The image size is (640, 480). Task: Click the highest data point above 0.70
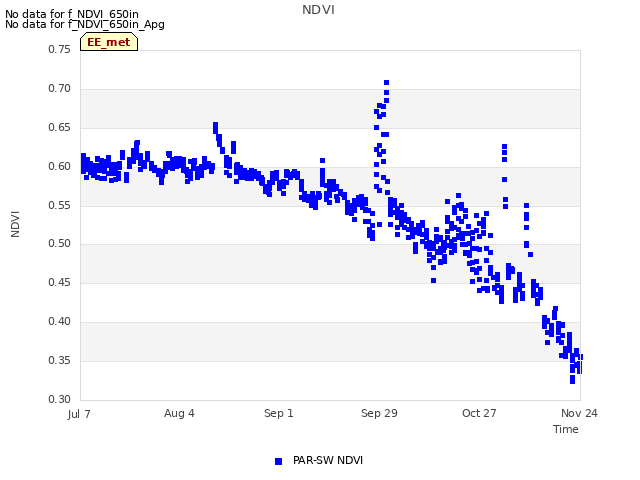[x=387, y=82]
